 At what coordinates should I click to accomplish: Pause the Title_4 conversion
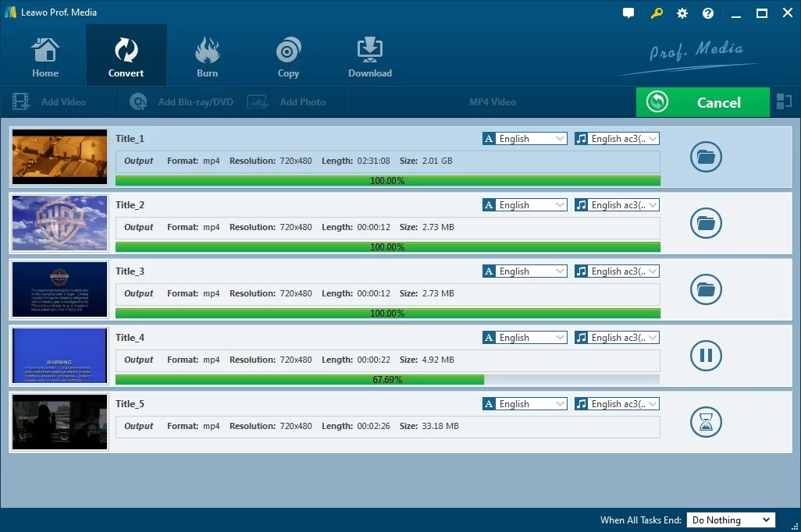click(705, 356)
